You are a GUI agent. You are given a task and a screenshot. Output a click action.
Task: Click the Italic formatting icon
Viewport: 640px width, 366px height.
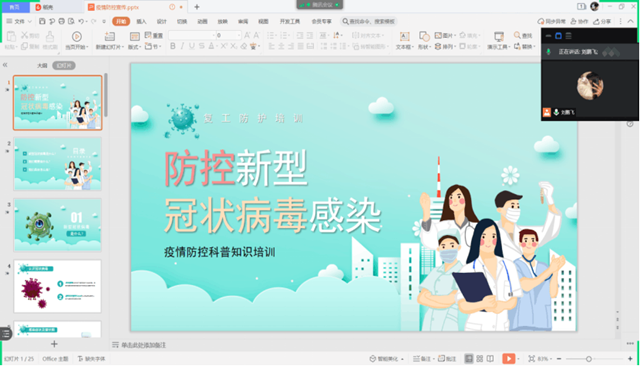click(182, 47)
